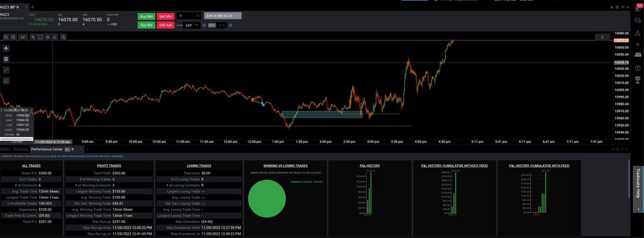
Task: Open the alerts warning triangle icon
Action: pyautogui.click(x=638, y=33)
